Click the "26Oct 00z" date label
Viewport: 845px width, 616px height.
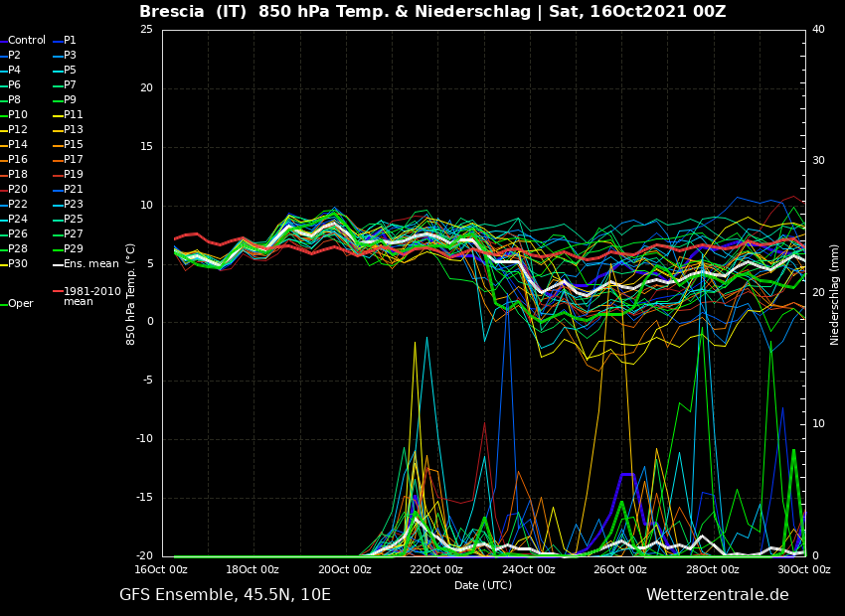622,569
